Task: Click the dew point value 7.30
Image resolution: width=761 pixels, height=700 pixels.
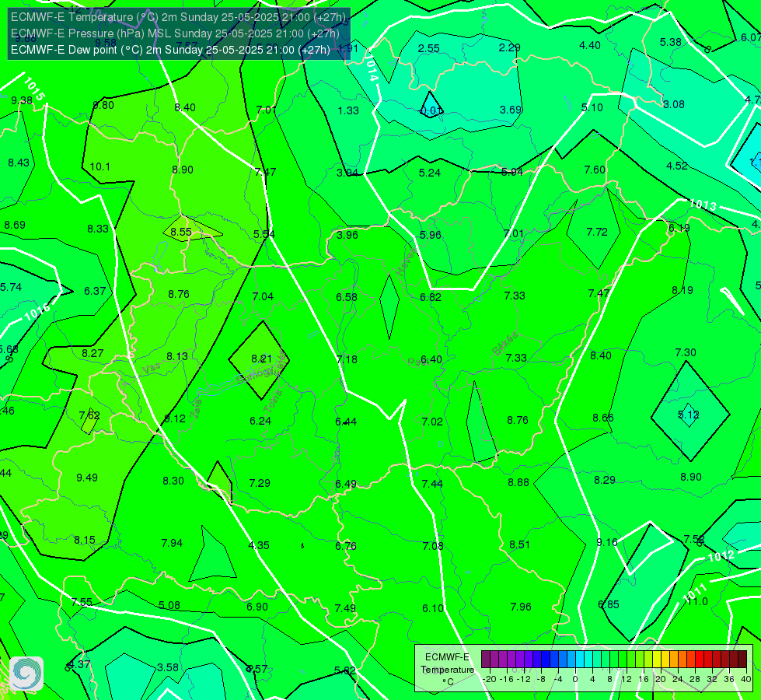Action: (x=686, y=352)
